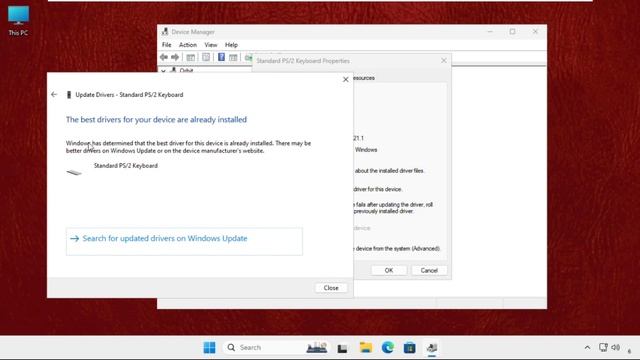Screen dimensions: 640x360
Task: Open the skyline search highlight icon on taskbar
Action: click(316, 347)
